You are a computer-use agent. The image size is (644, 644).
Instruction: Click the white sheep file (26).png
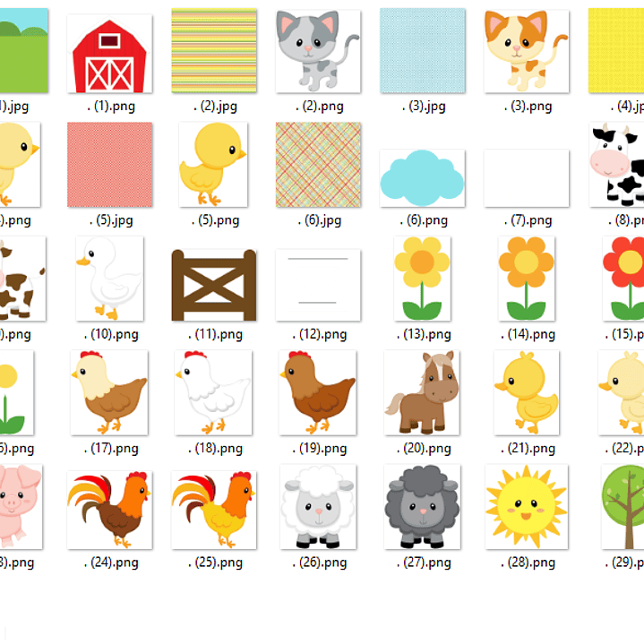[x=318, y=507]
